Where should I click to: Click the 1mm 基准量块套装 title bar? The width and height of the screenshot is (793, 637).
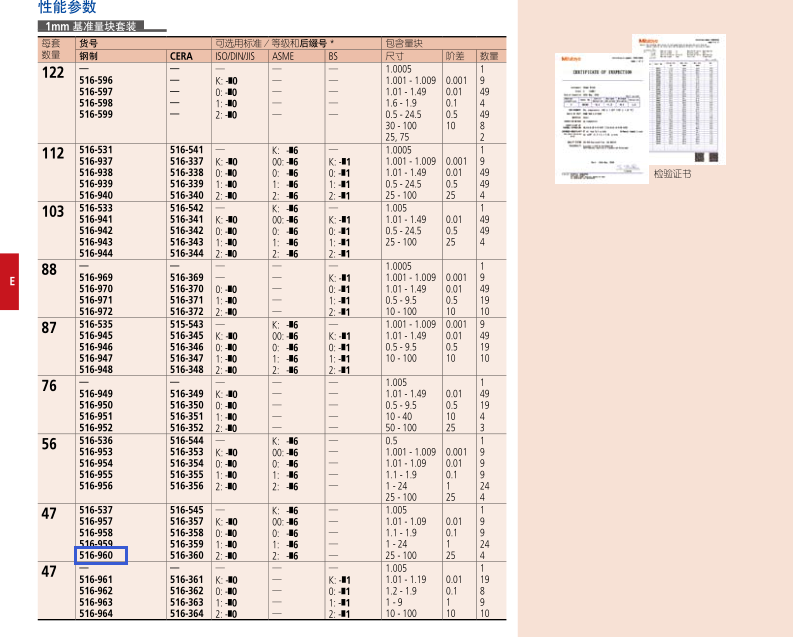[x=91, y=26]
